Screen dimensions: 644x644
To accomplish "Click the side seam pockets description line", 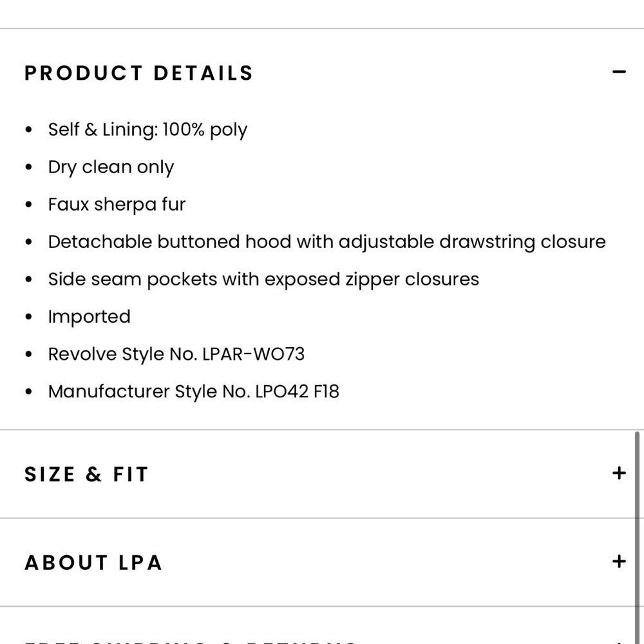I will tap(263, 279).
